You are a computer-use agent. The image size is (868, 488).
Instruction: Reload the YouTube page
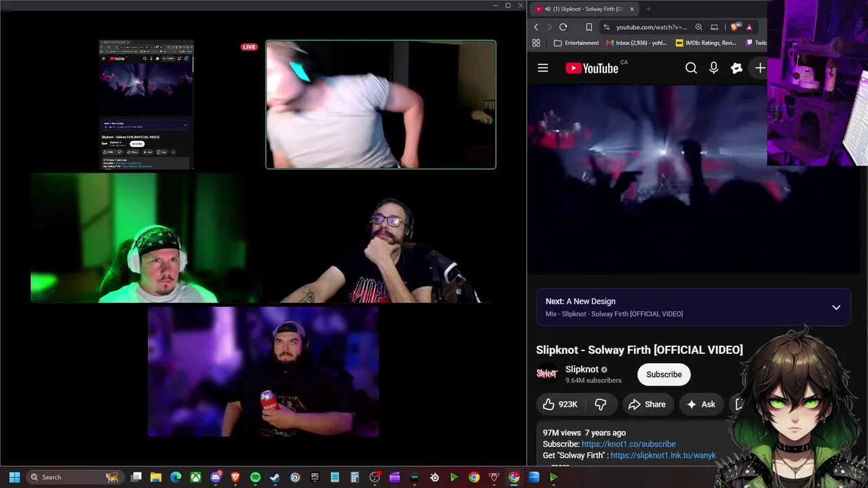563,27
